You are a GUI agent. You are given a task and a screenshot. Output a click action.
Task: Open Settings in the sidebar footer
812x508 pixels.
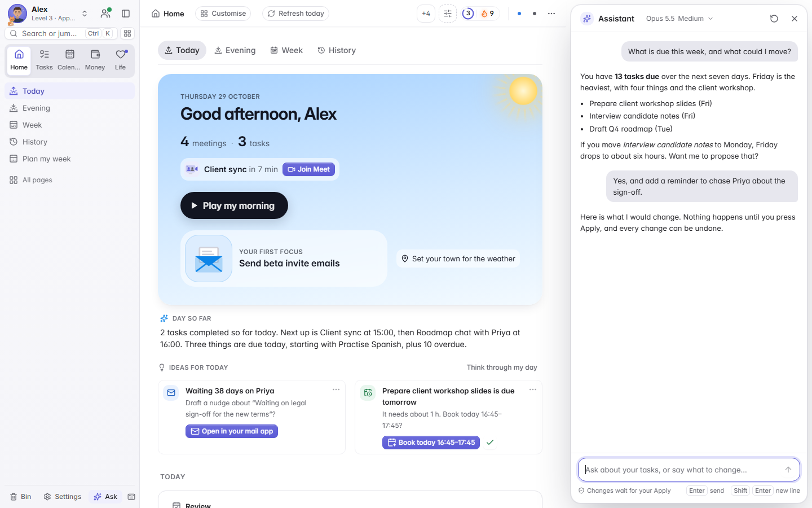click(63, 497)
